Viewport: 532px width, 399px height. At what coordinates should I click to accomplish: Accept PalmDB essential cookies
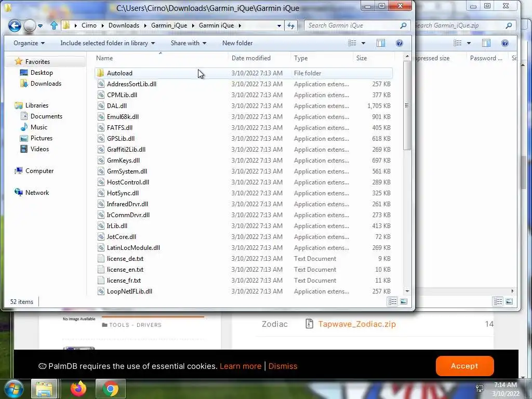click(x=464, y=366)
